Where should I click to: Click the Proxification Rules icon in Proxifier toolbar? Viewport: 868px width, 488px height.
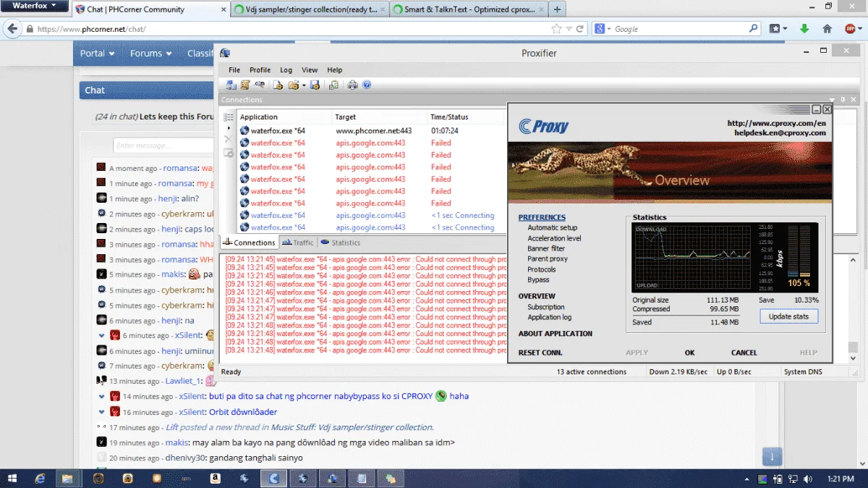point(245,85)
